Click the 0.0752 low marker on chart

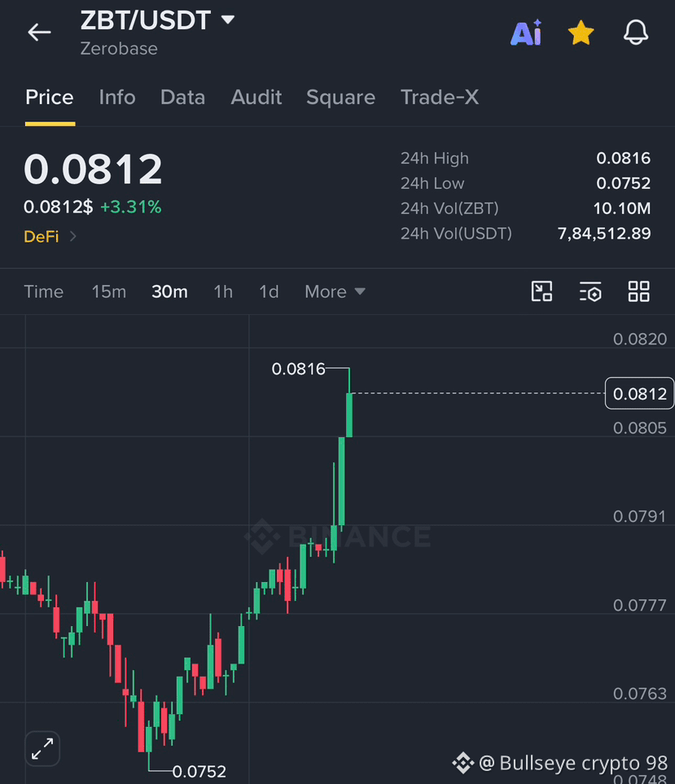click(199, 772)
